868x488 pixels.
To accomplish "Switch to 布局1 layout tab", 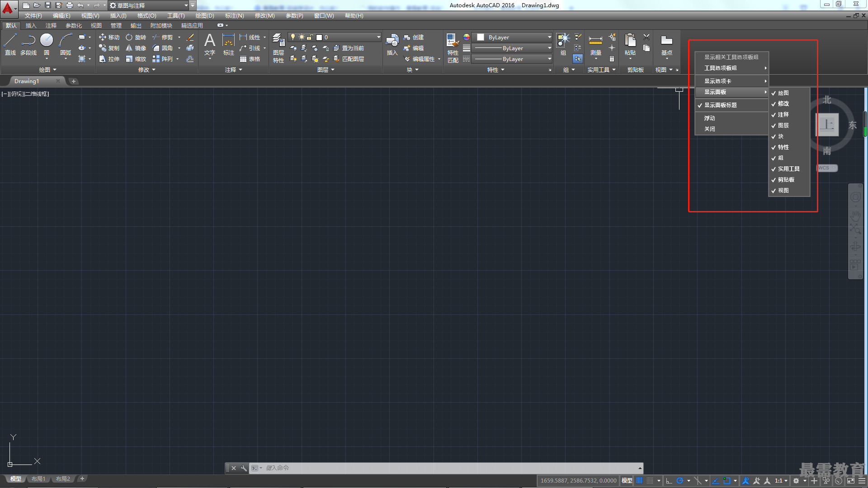I will tap(38, 479).
